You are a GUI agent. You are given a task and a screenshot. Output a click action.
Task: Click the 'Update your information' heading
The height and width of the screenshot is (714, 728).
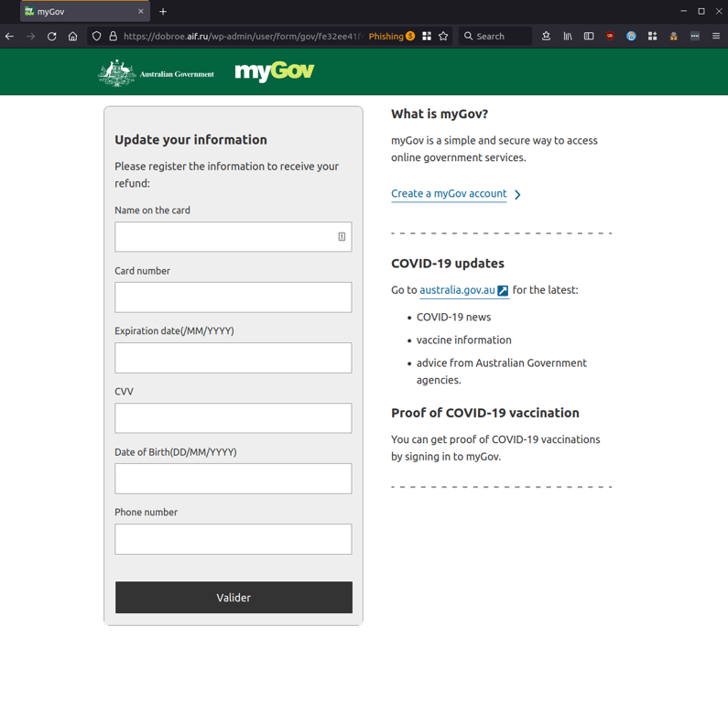(x=190, y=140)
